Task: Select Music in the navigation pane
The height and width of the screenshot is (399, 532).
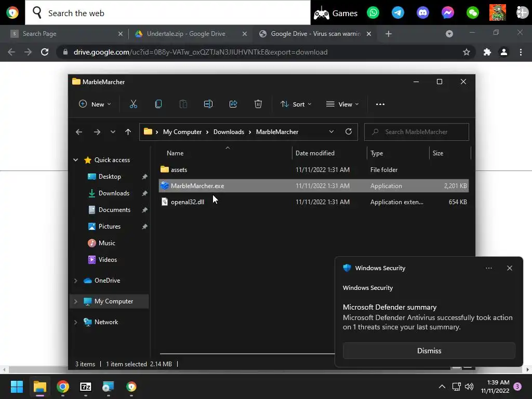Action: (x=107, y=243)
